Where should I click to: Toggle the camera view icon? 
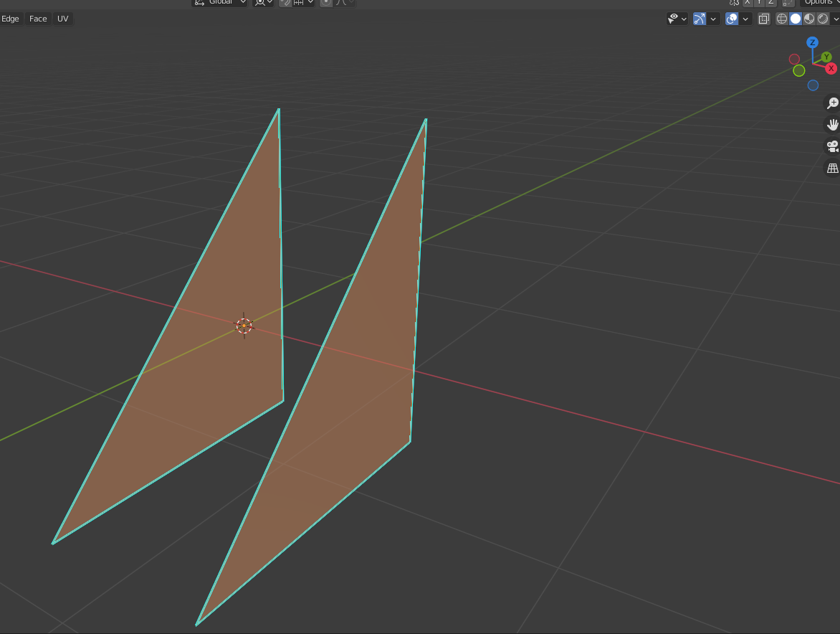pyautogui.click(x=831, y=146)
